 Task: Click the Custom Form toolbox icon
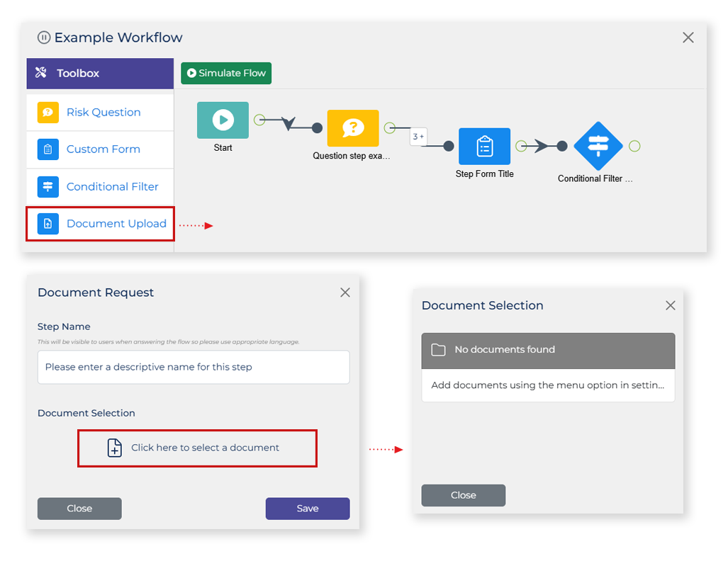pos(47,149)
